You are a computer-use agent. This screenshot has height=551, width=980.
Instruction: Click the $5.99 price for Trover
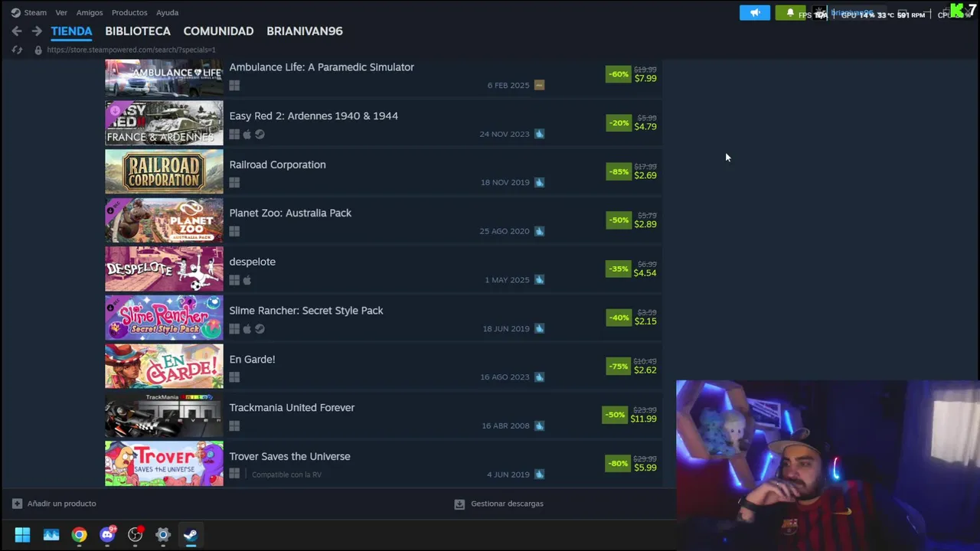(x=645, y=468)
